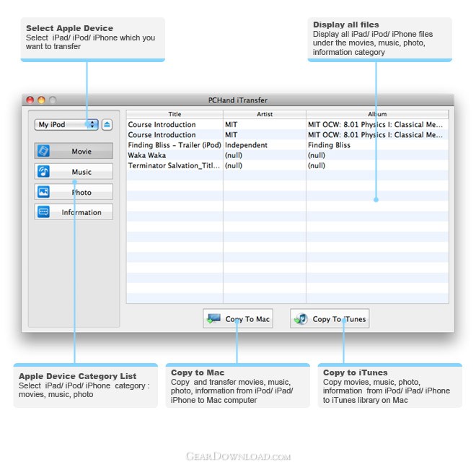This screenshot has height=462, width=476.
Task: Select the Waka Waka title
Action: (147, 155)
